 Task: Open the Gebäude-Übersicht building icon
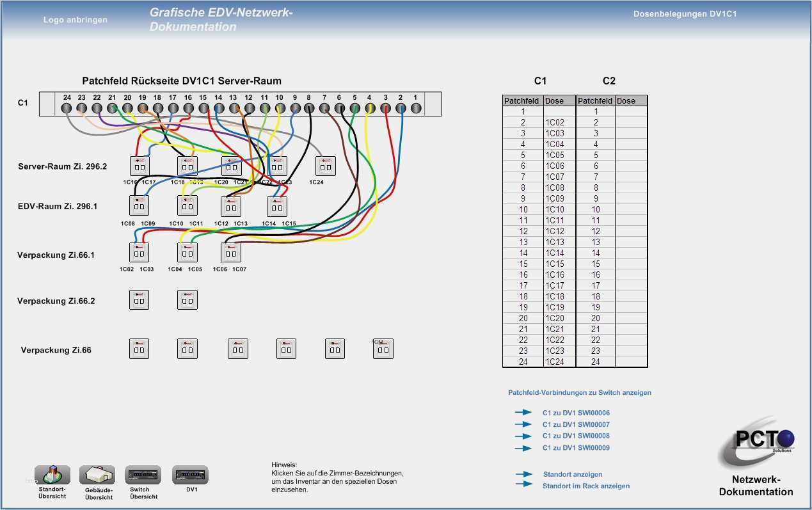(97, 475)
